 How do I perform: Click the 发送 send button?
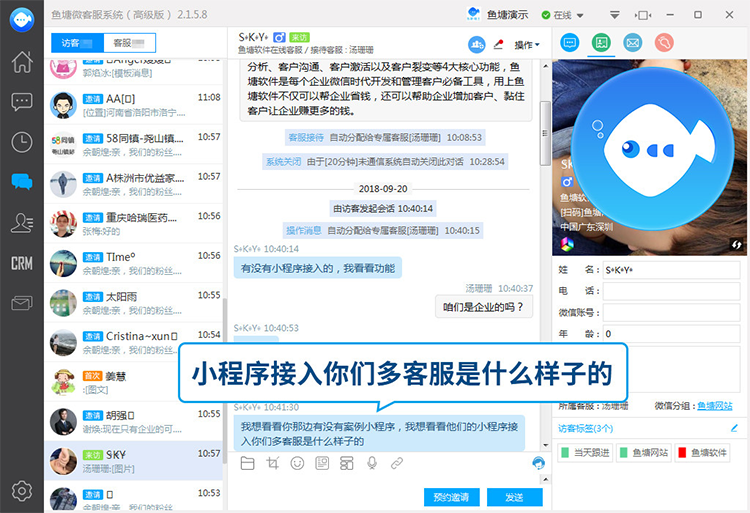(515, 497)
